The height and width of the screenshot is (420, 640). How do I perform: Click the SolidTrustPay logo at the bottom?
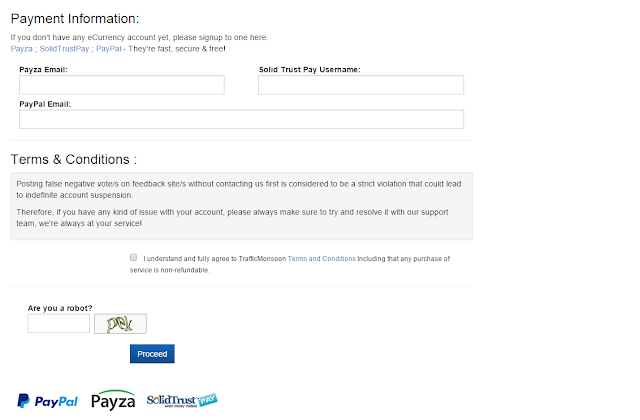point(181,399)
